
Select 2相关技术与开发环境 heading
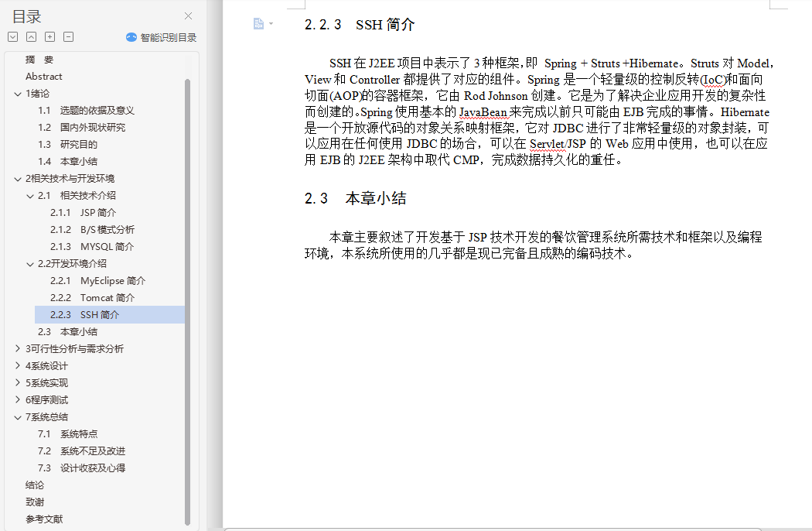[x=70, y=179]
